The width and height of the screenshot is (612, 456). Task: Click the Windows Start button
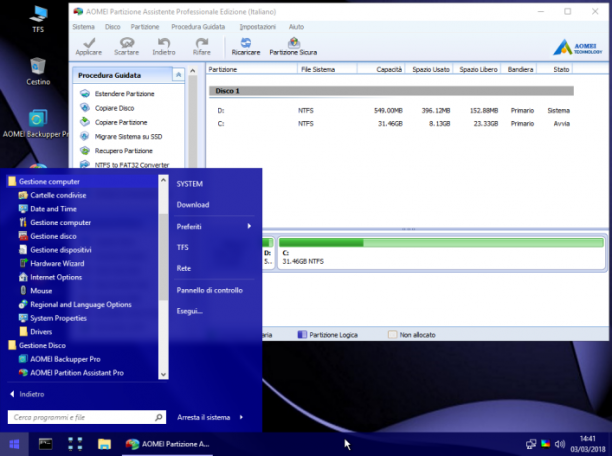coord(14,444)
